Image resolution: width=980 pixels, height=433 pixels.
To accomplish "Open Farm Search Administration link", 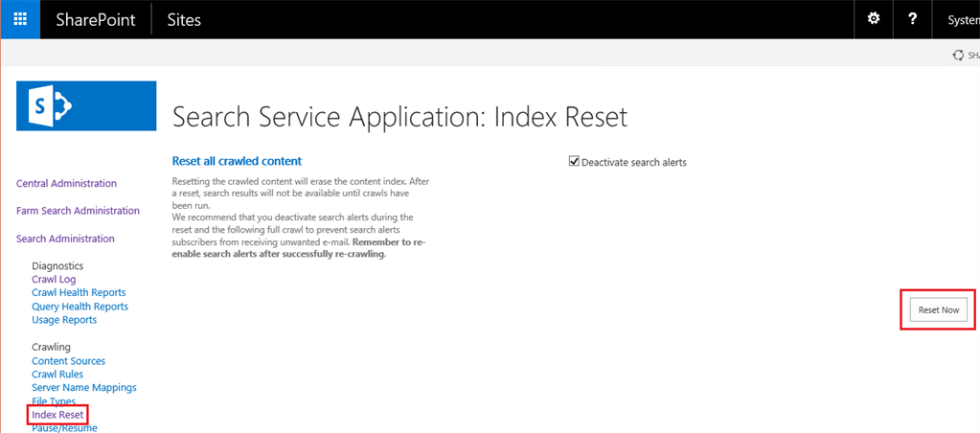I will [x=79, y=211].
